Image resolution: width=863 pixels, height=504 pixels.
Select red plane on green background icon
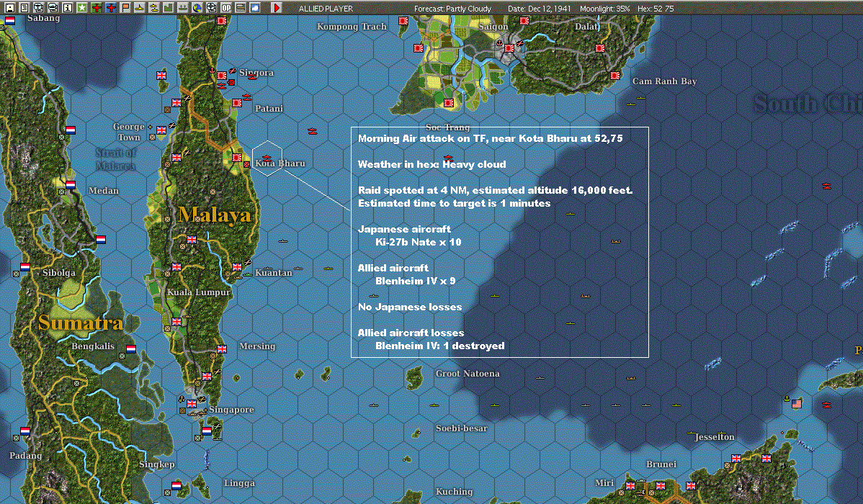point(97,8)
